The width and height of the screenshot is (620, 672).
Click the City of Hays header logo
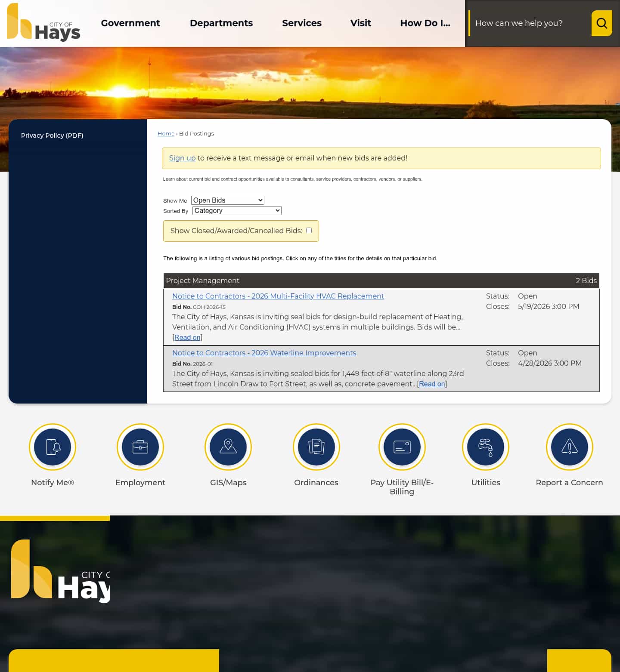tap(43, 23)
